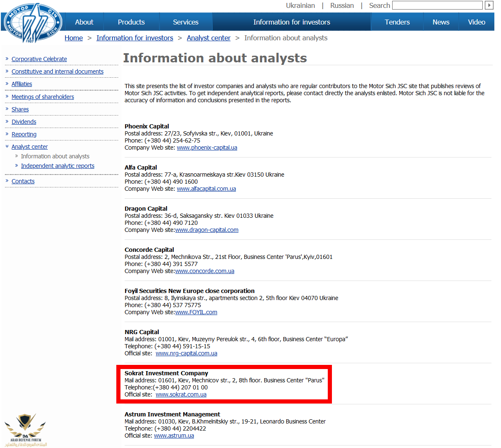Open the Video menu item
Image resolution: width=501 pixels, height=448 pixels.
pyautogui.click(x=476, y=22)
